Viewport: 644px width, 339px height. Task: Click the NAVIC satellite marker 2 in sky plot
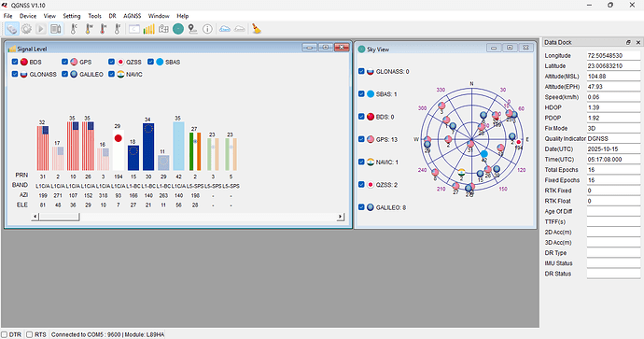(462, 172)
